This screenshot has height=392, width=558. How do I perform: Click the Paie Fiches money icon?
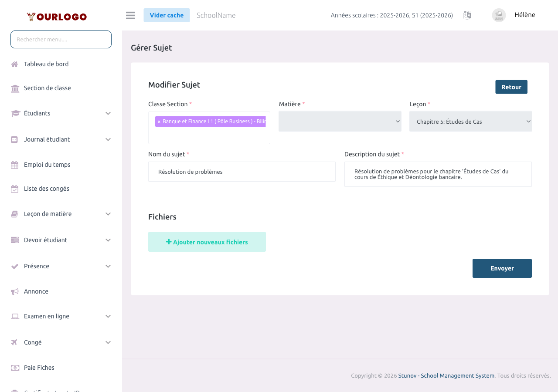15,368
